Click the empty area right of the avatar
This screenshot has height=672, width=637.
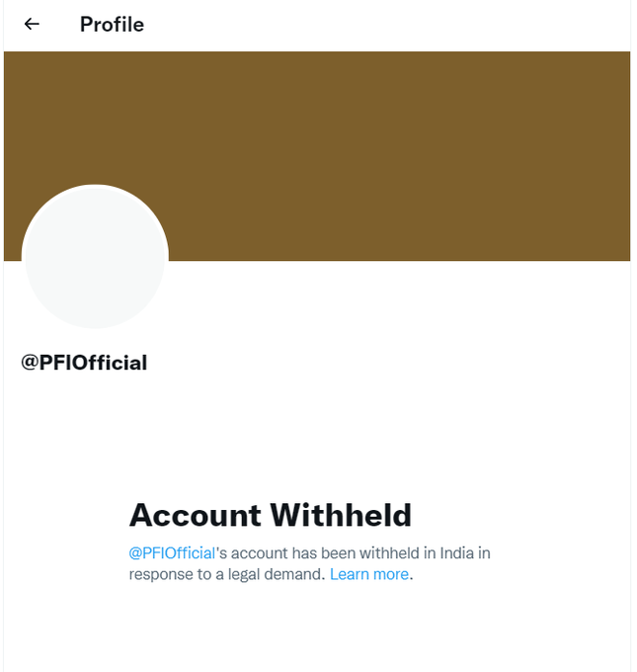coord(398,300)
